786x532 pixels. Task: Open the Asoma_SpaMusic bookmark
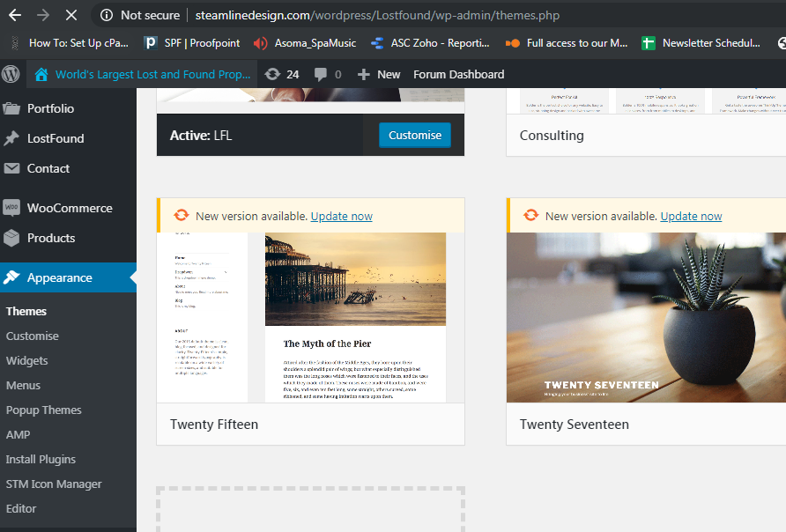tap(315, 43)
